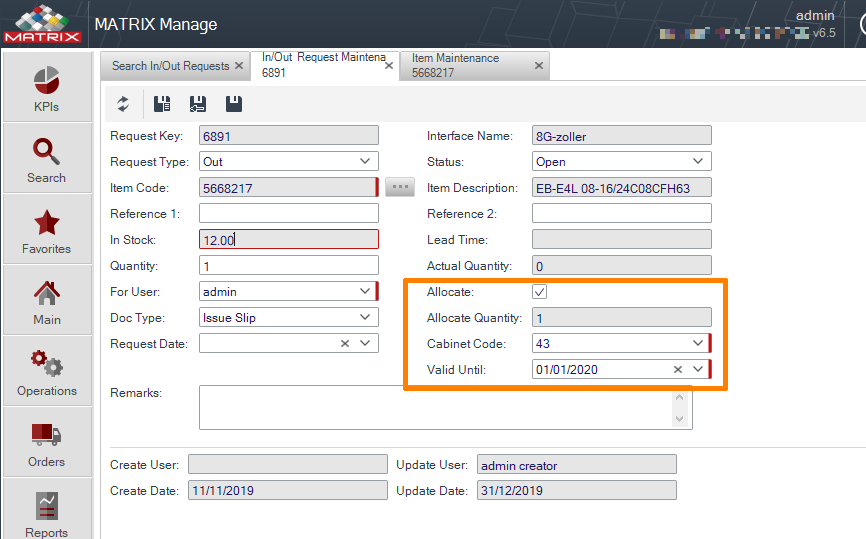Viewport: 866px width, 539px height.
Task: Open the Search magnifier in sidebar
Action: point(47,159)
